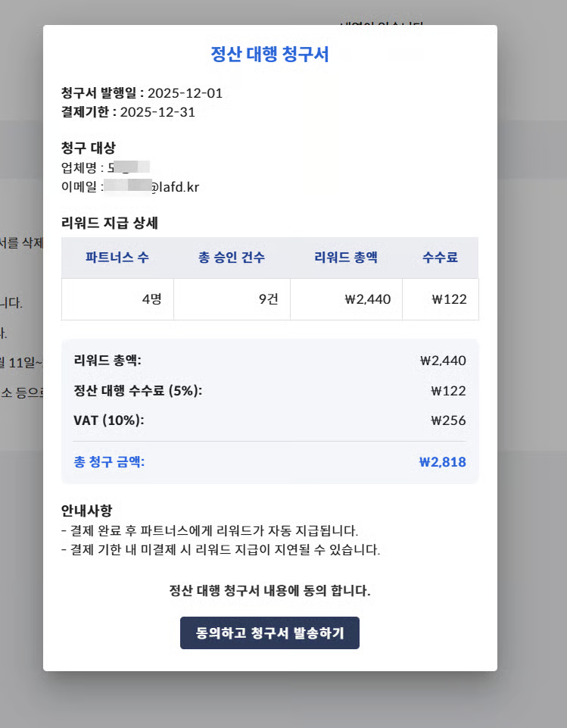
Task: Click the 수수료 column header
Action: pos(441,258)
